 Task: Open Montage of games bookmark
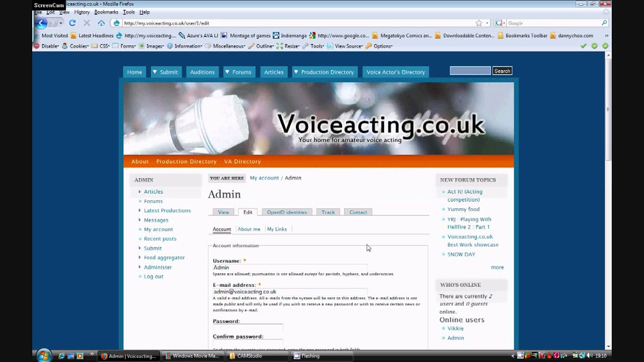(x=246, y=36)
